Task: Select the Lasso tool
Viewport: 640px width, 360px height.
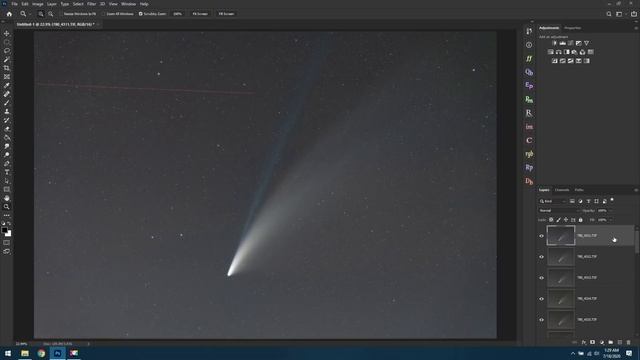Action: tap(7, 51)
